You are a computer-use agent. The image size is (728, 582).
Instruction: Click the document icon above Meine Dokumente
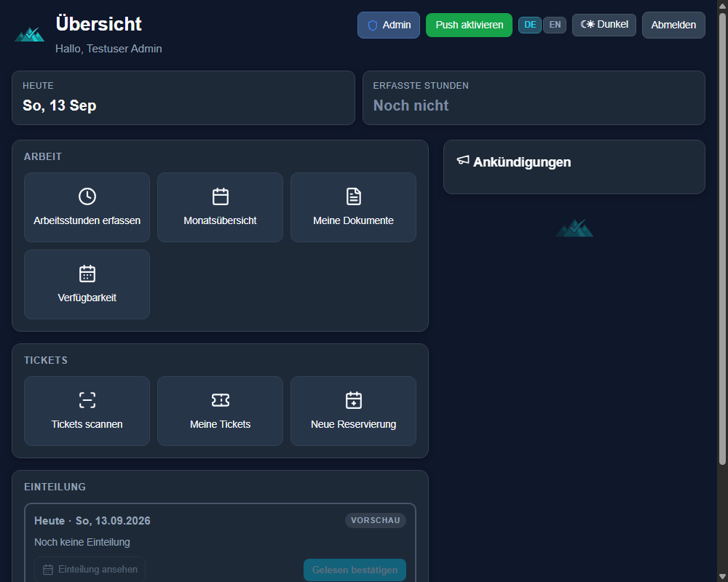tap(353, 196)
